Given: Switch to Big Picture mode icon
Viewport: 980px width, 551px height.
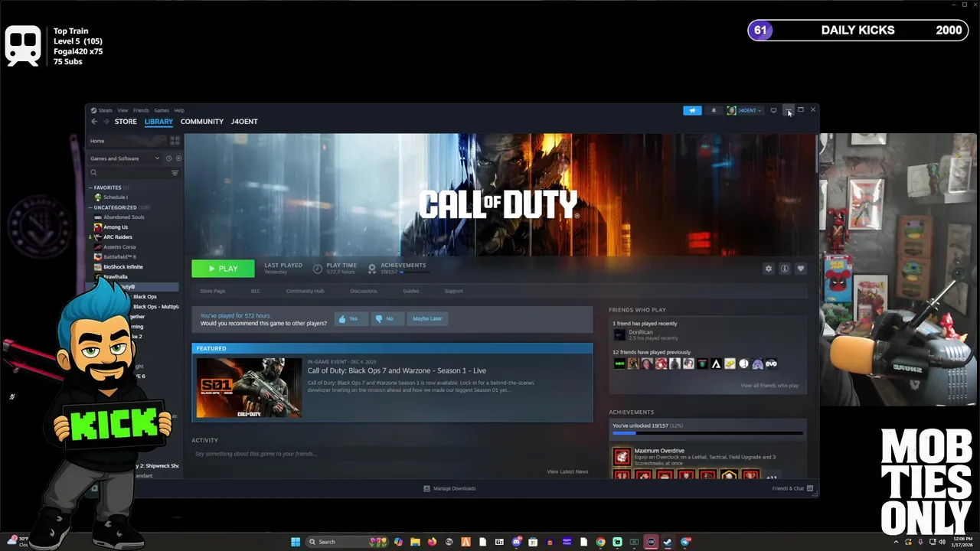Looking at the screenshot, I should point(773,110).
